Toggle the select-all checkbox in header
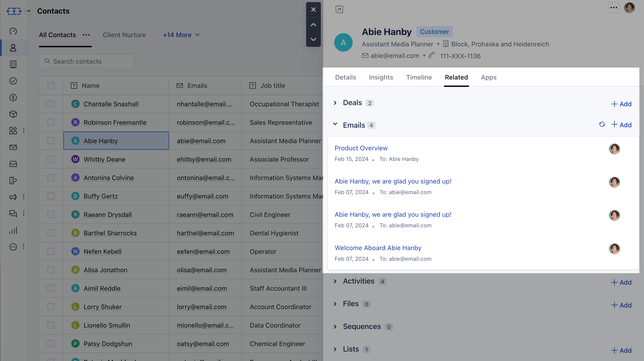The image size is (644, 361). click(51, 86)
